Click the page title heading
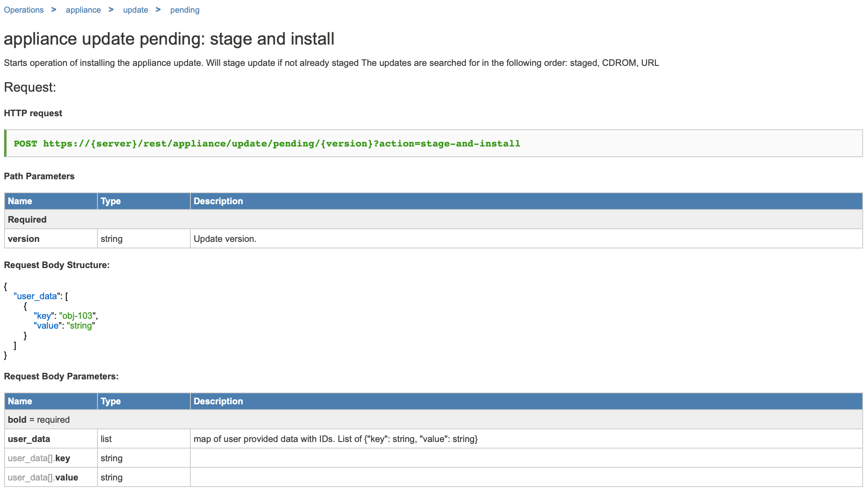868x496 pixels. [169, 39]
